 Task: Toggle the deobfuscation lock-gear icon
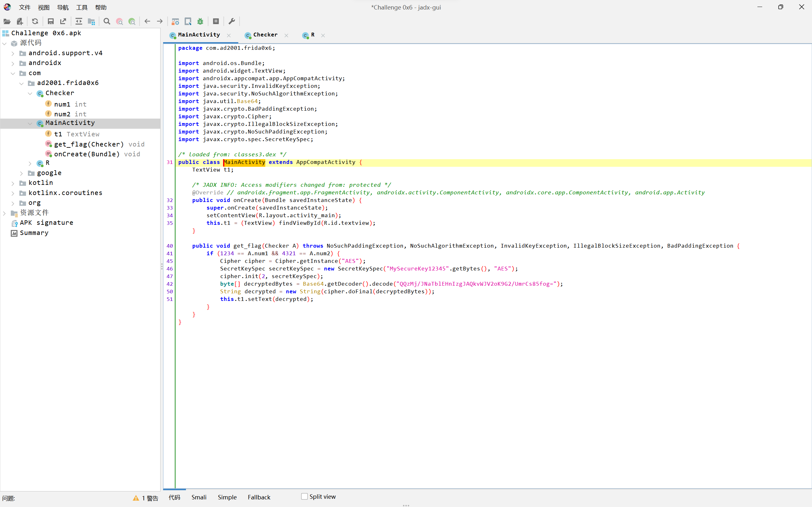pos(175,22)
